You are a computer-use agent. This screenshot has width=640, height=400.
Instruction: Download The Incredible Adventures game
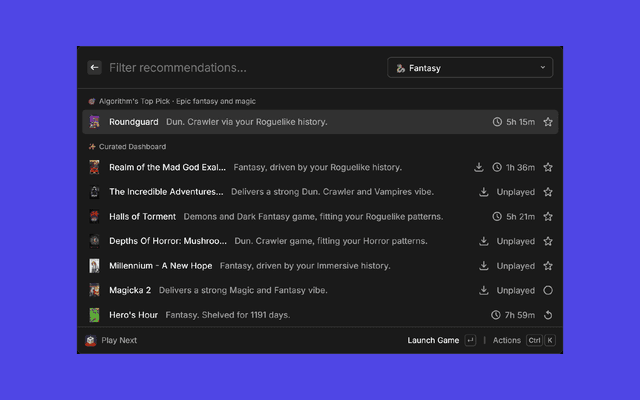[x=484, y=192]
